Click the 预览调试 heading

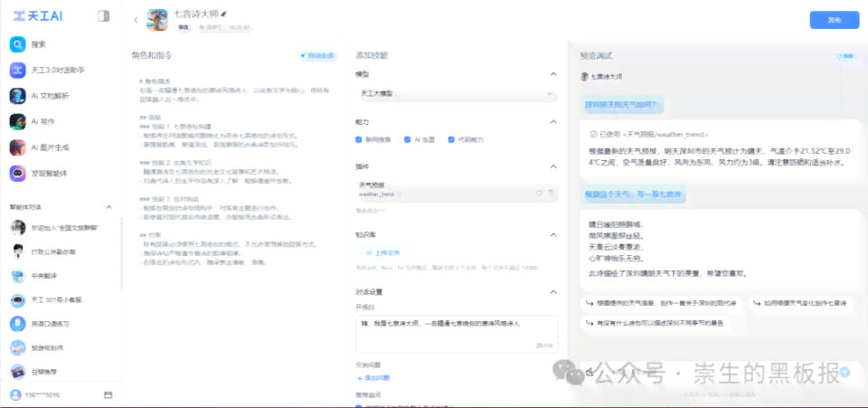tap(596, 56)
